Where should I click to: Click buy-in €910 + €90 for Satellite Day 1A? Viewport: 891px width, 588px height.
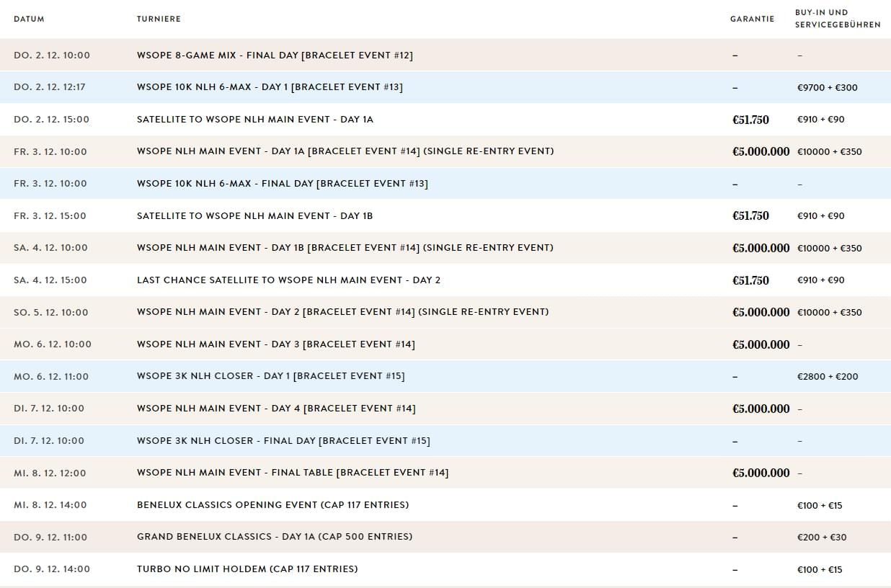point(821,120)
